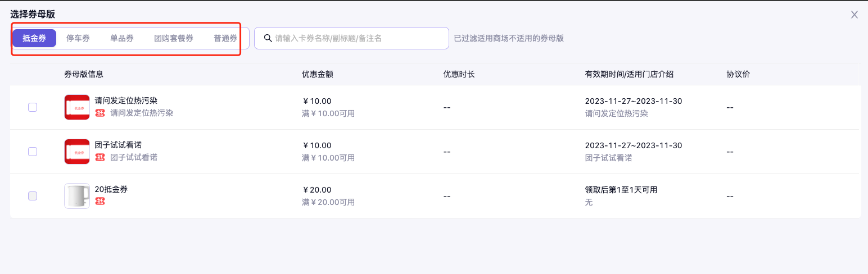868x274 pixels.
Task: Click the 20抵金券 coupon title
Action: (111, 189)
